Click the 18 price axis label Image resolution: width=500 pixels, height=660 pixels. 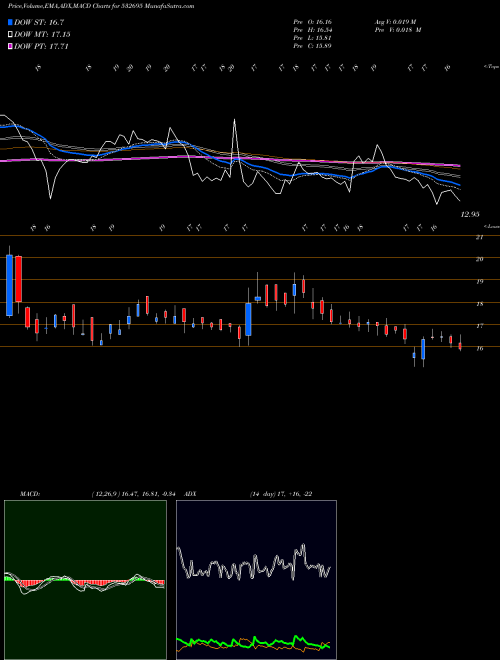click(479, 304)
